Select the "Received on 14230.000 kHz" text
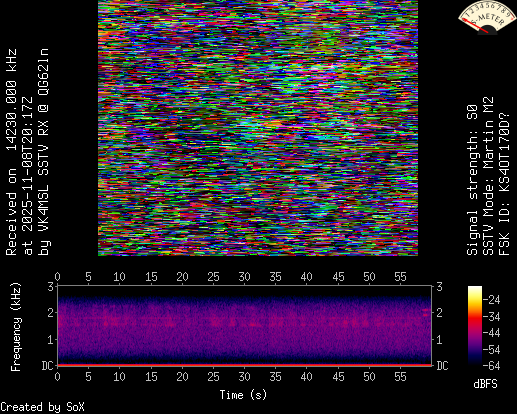Viewport: 517px width, 414px height. point(12,152)
